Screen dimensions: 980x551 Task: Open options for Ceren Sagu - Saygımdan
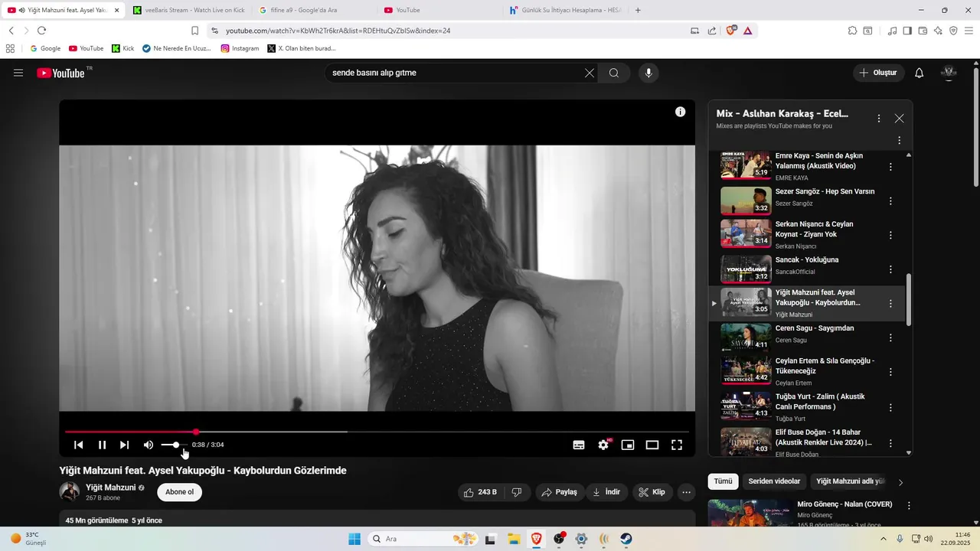click(890, 337)
